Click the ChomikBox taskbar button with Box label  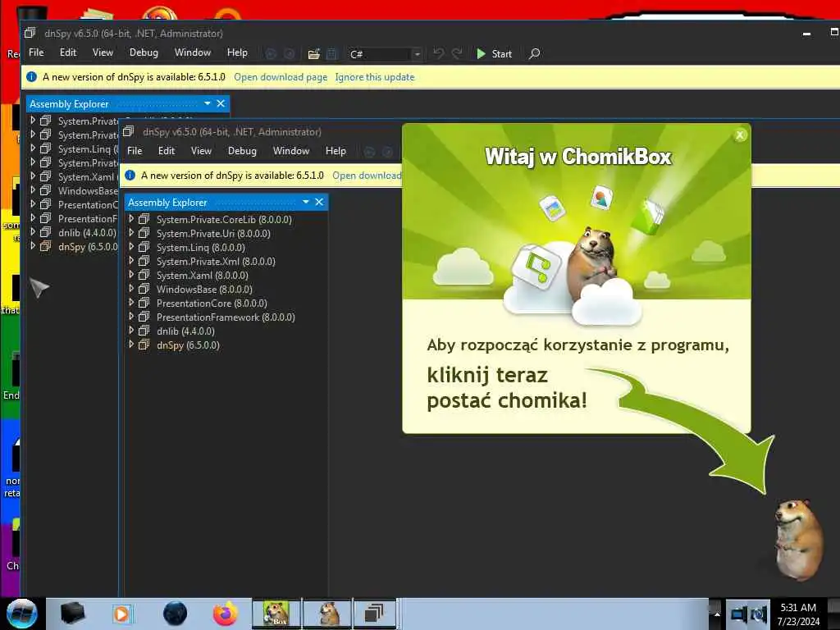(x=276, y=614)
